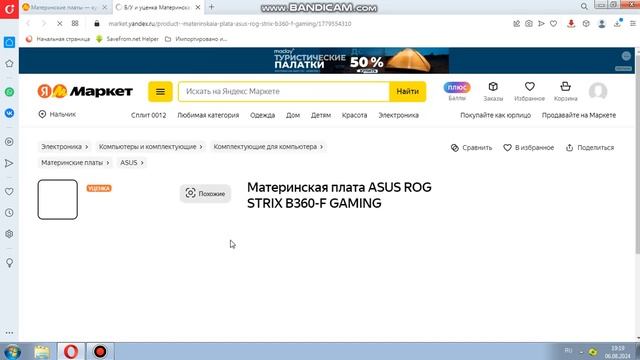Open sidebar bookmarks heart icon

[x=9, y=191]
